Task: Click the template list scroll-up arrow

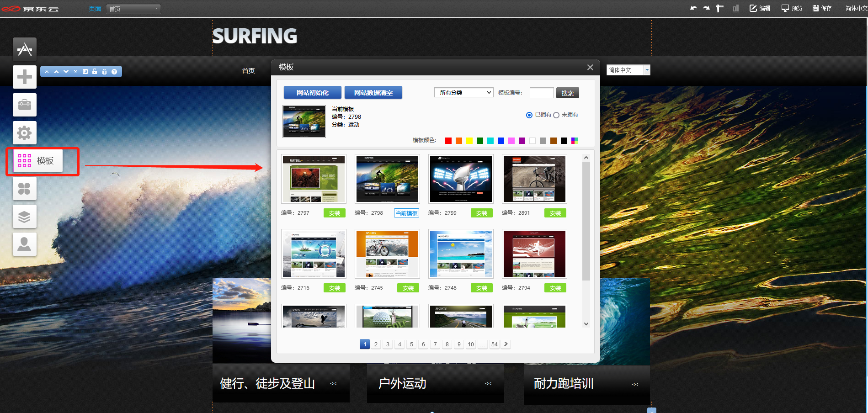Action: coord(586,158)
